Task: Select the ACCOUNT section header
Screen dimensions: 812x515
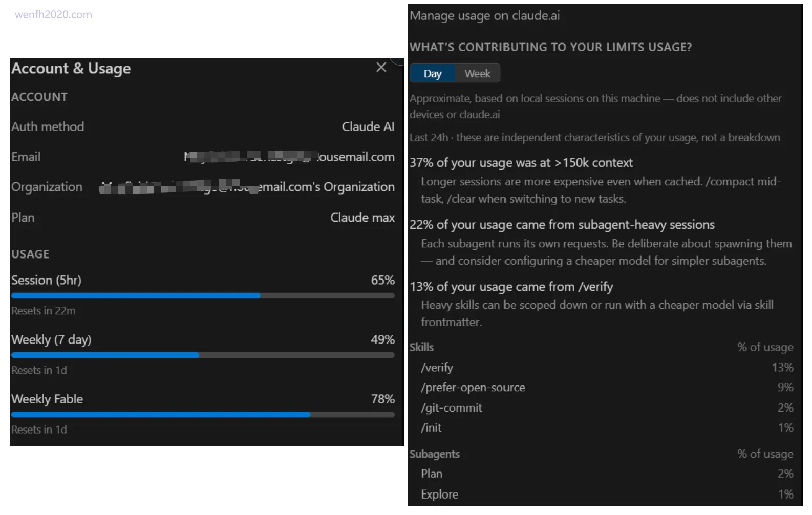Action: point(39,97)
